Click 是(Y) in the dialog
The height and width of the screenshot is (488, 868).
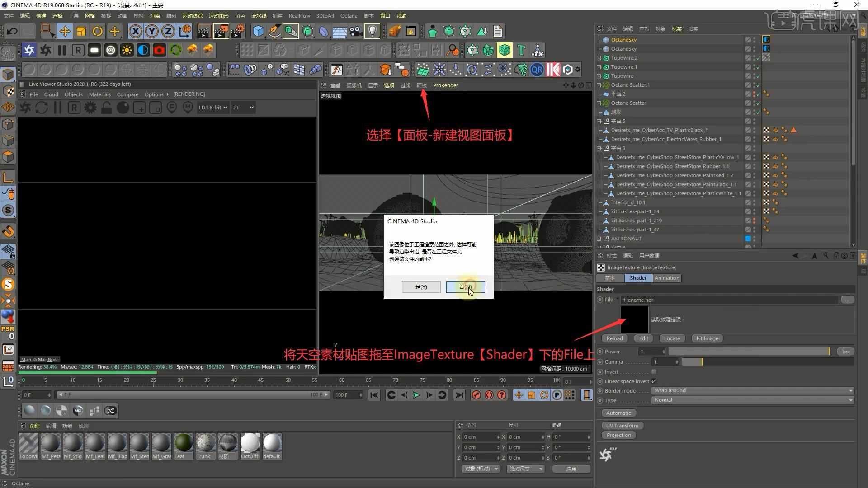point(421,287)
